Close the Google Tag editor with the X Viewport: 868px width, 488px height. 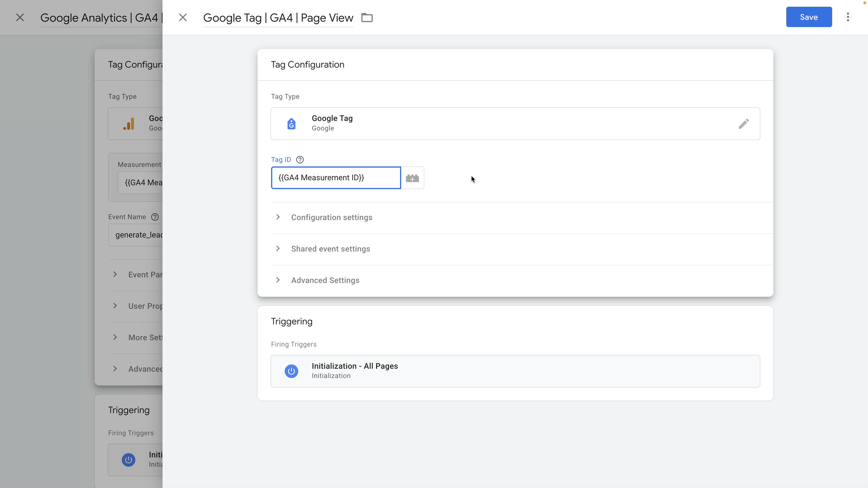(x=183, y=17)
